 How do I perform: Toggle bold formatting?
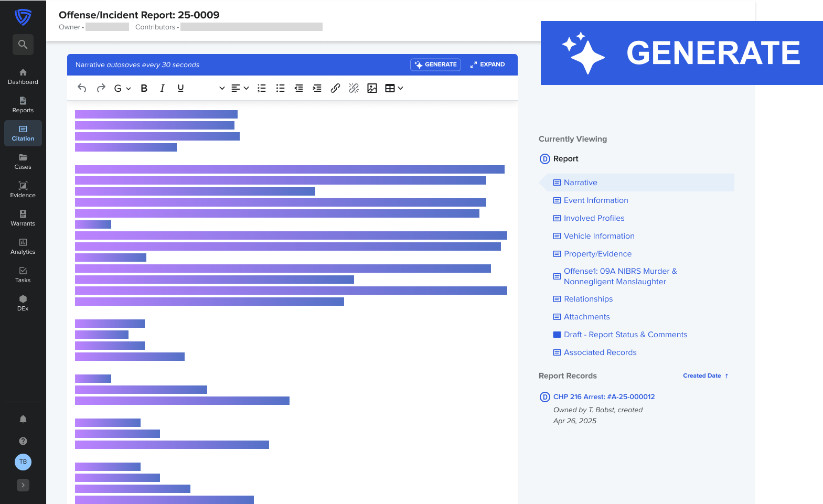144,88
